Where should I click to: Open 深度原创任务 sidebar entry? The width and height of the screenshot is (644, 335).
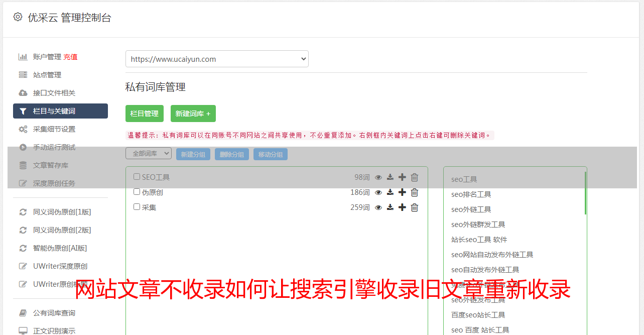coord(54,183)
